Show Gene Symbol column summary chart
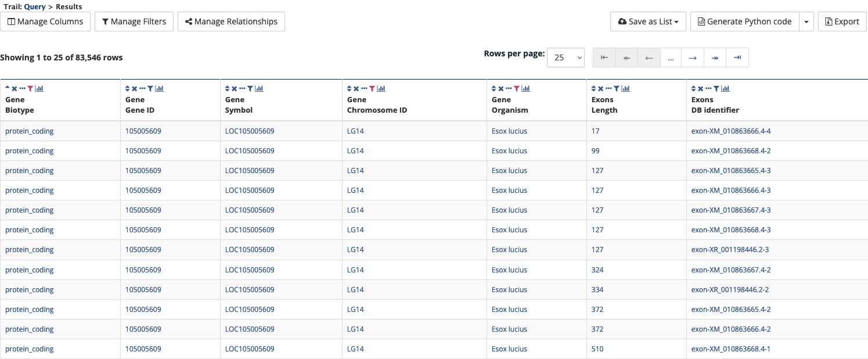 (260, 88)
